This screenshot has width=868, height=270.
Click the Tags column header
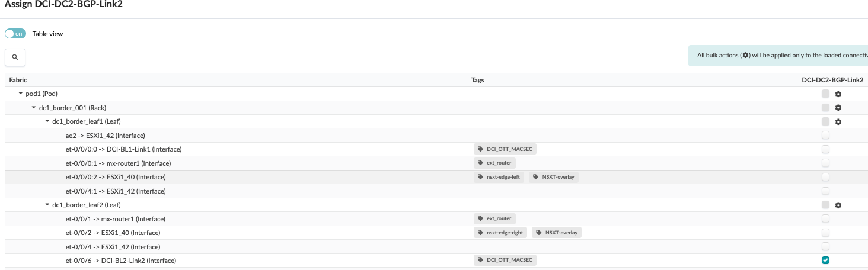477,80
